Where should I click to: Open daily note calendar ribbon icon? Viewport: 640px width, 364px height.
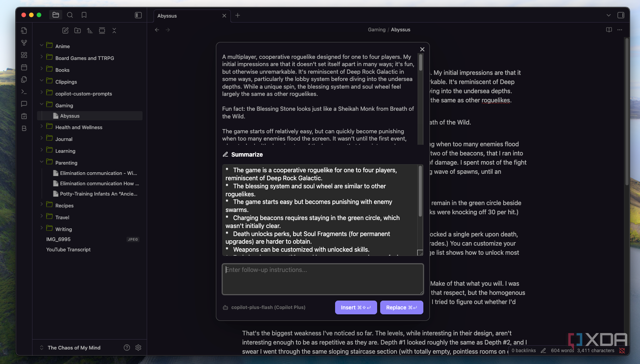(24, 67)
